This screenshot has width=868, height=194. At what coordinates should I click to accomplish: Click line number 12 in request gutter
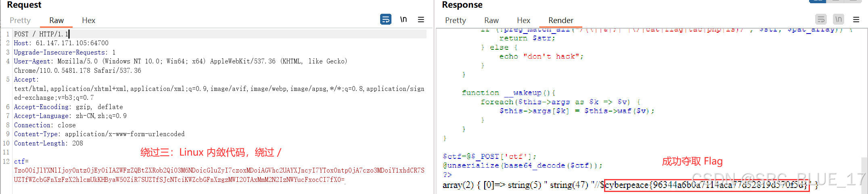pyautogui.click(x=6, y=161)
